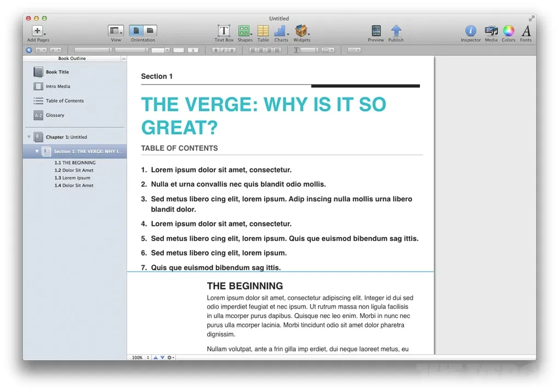Click the 'THE BEGINNING' heading
The width and height of the screenshot is (559, 392).
coord(245,286)
